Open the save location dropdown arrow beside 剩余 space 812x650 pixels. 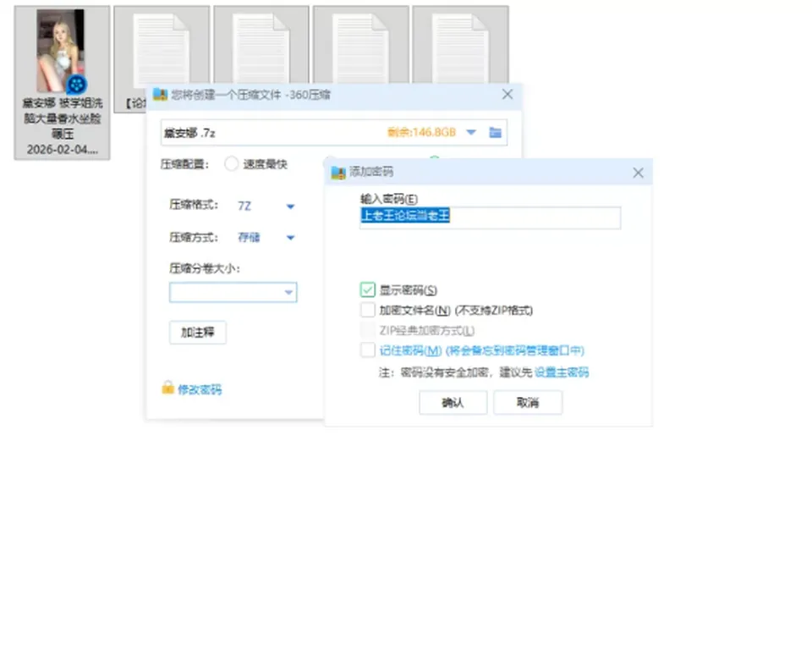[x=471, y=132]
